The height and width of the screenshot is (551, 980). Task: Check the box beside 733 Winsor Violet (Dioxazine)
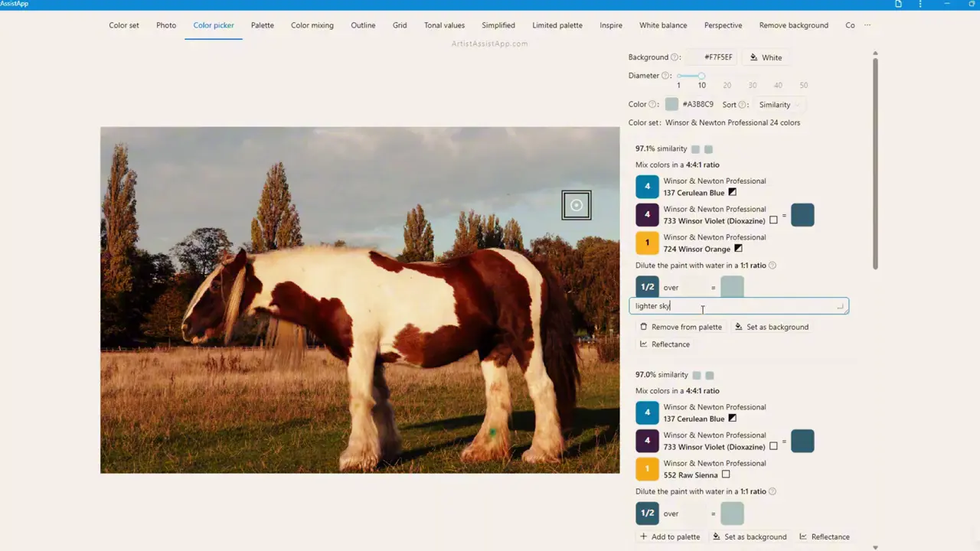(773, 220)
